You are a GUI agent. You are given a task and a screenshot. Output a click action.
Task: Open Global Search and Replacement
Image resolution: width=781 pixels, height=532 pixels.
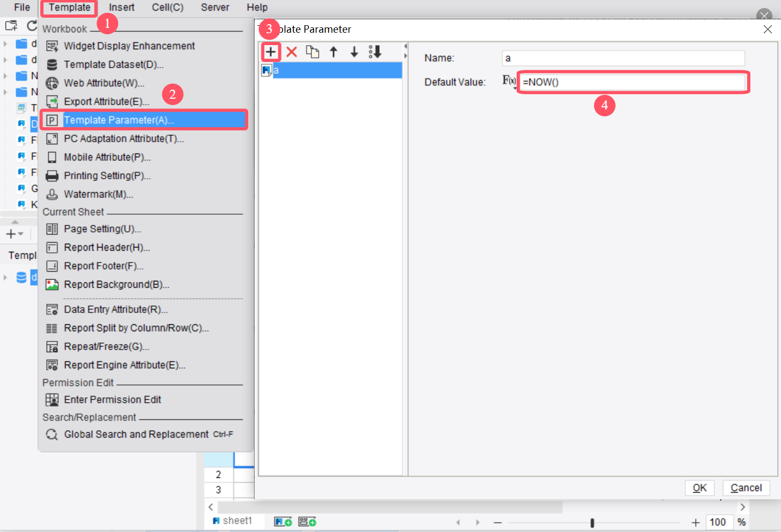tap(136, 434)
